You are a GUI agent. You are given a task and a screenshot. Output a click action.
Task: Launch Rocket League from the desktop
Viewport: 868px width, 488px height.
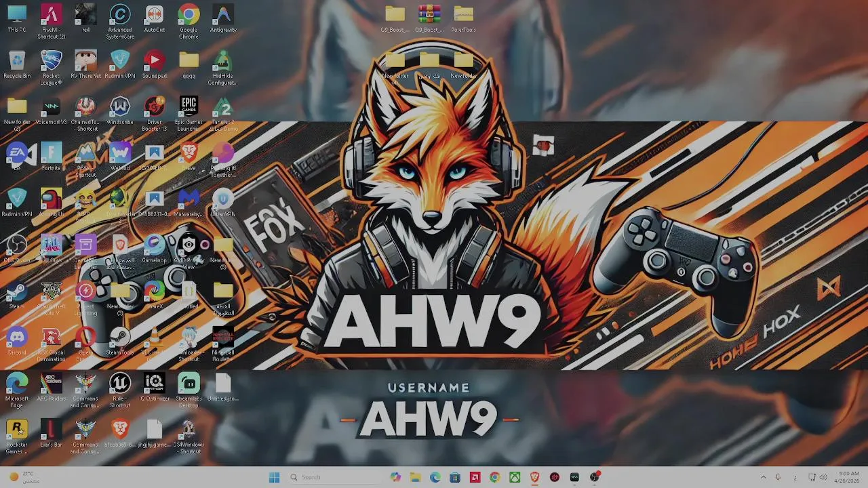[52, 68]
